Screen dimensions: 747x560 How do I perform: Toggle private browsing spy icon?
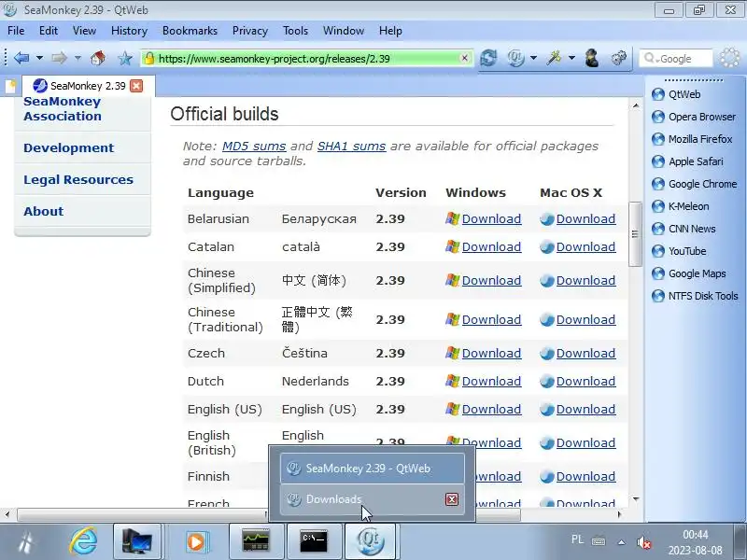click(x=592, y=58)
